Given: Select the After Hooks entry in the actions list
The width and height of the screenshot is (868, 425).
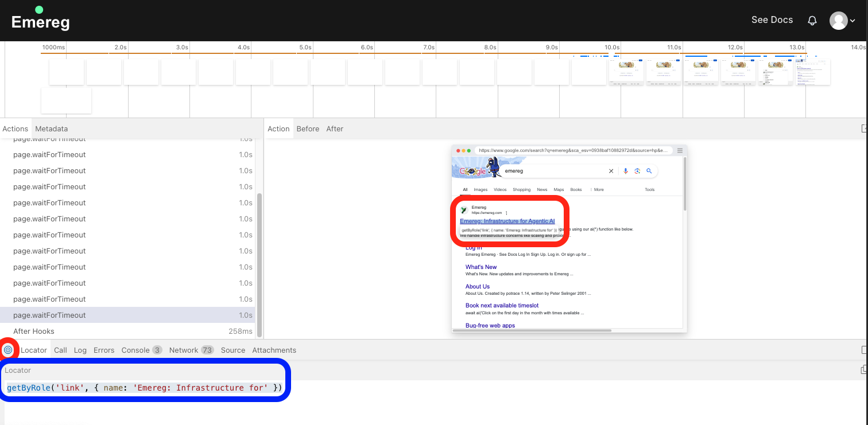Looking at the screenshot, I should 34,331.
